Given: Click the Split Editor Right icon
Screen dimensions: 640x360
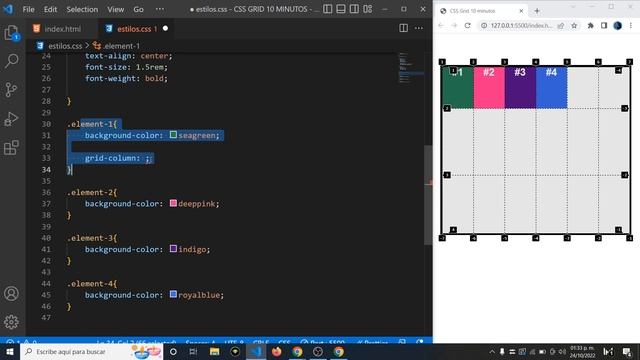Looking at the screenshot, I should point(403,28).
